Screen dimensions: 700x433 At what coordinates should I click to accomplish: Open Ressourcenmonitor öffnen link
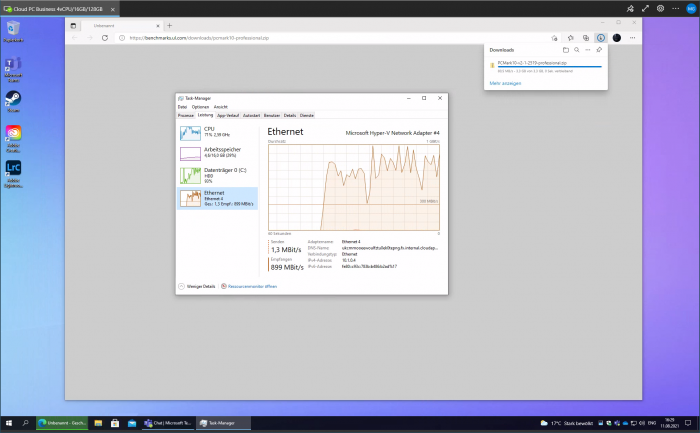[249, 287]
